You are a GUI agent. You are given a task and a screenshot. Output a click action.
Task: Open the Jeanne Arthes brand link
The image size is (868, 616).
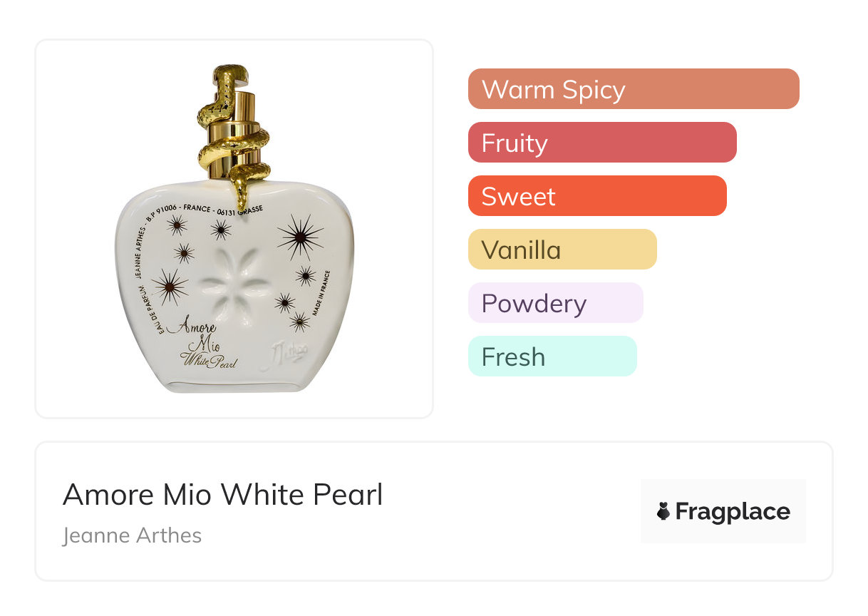point(133,535)
